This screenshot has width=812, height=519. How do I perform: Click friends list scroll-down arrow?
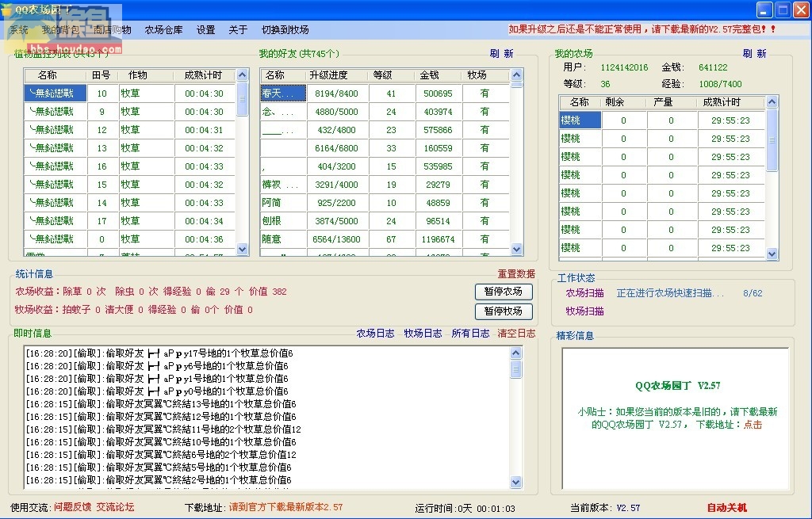[516, 250]
